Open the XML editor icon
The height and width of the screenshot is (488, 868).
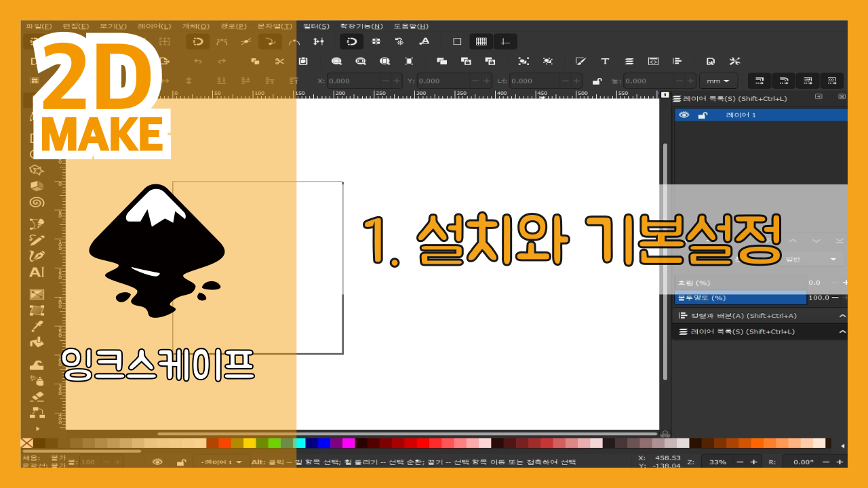(654, 61)
